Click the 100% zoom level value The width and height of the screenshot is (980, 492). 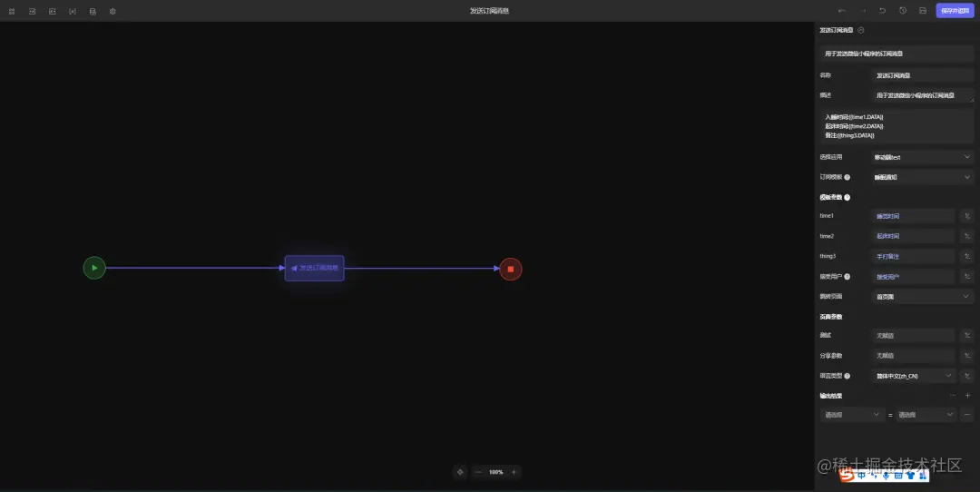pyautogui.click(x=495, y=472)
